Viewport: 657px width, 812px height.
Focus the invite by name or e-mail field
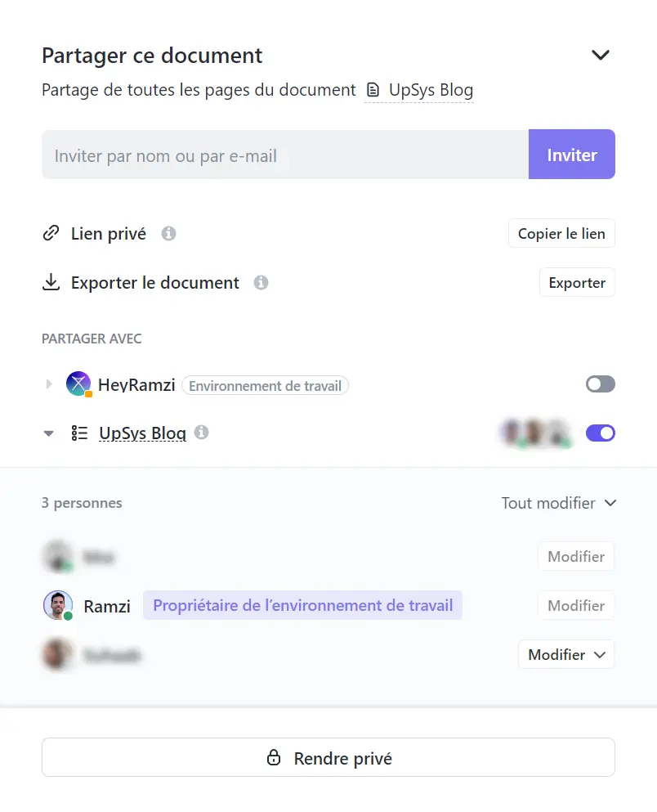click(x=285, y=155)
